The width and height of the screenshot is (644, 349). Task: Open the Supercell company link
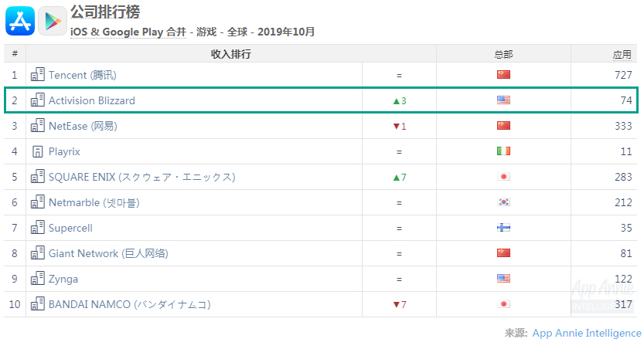tap(70, 228)
